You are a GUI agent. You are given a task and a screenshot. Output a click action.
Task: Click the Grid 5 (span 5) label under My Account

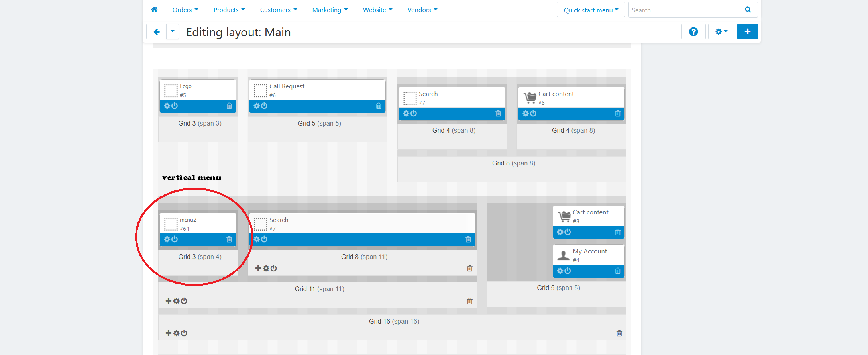558,288
